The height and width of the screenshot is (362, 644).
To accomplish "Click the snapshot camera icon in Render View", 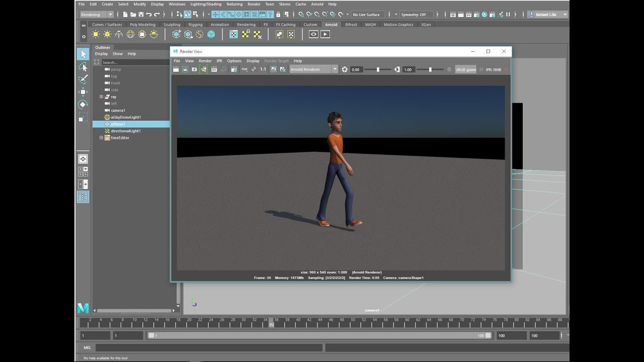I will (x=194, y=69).
